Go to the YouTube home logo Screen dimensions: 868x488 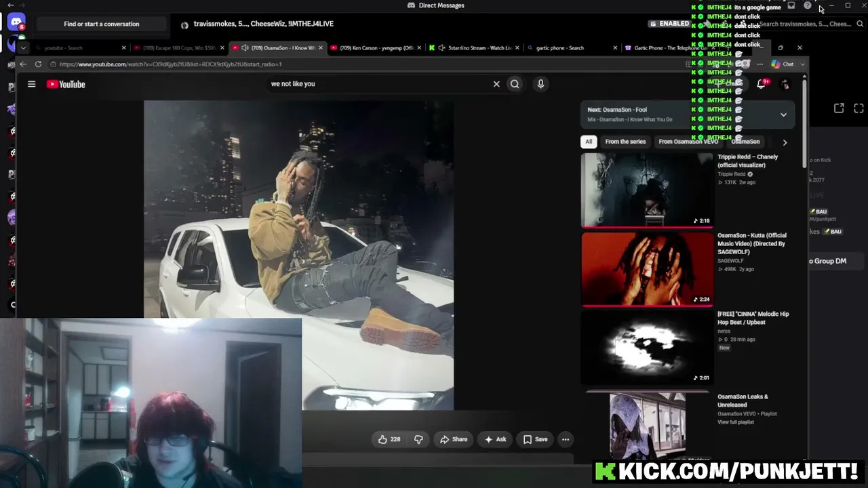[66, 84]
